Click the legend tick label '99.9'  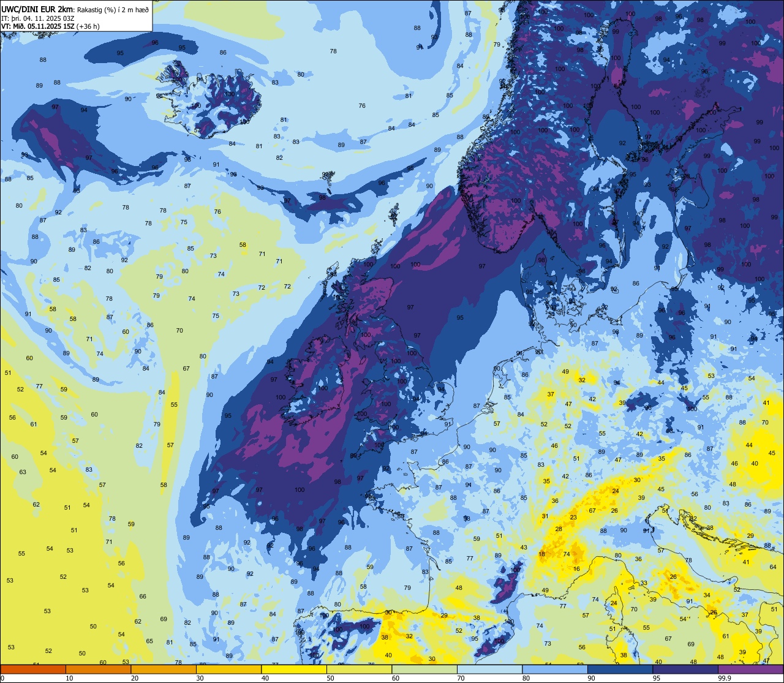[724, 678]
